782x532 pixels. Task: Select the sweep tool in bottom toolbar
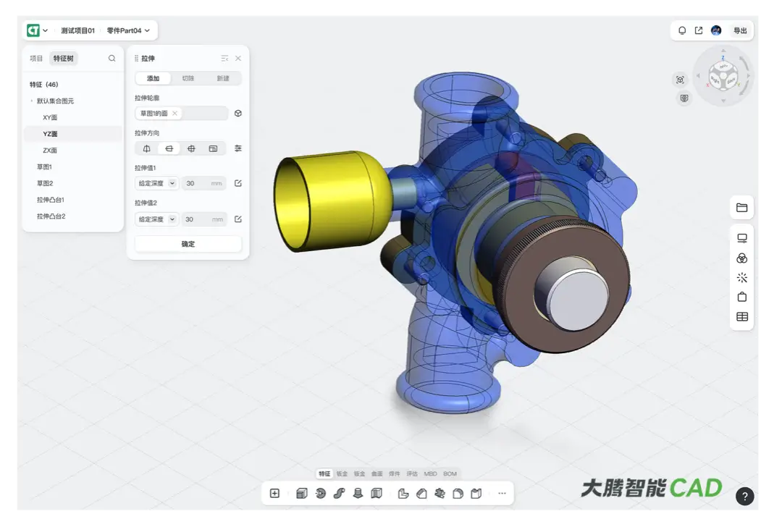click(x=339, y=493)
